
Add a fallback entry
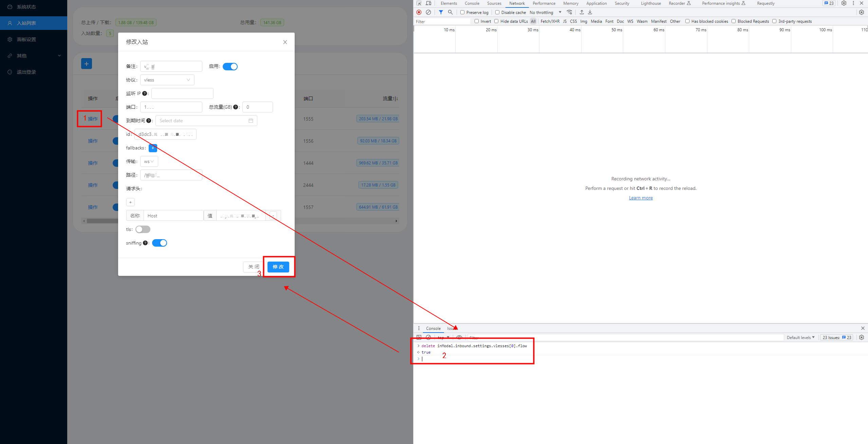point(153,148)
